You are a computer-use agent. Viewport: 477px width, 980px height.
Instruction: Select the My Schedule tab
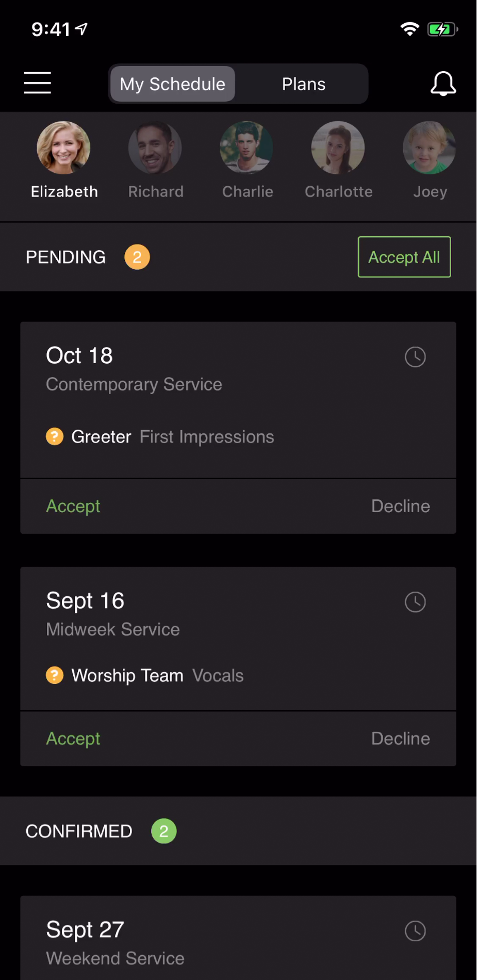(172, 84)
